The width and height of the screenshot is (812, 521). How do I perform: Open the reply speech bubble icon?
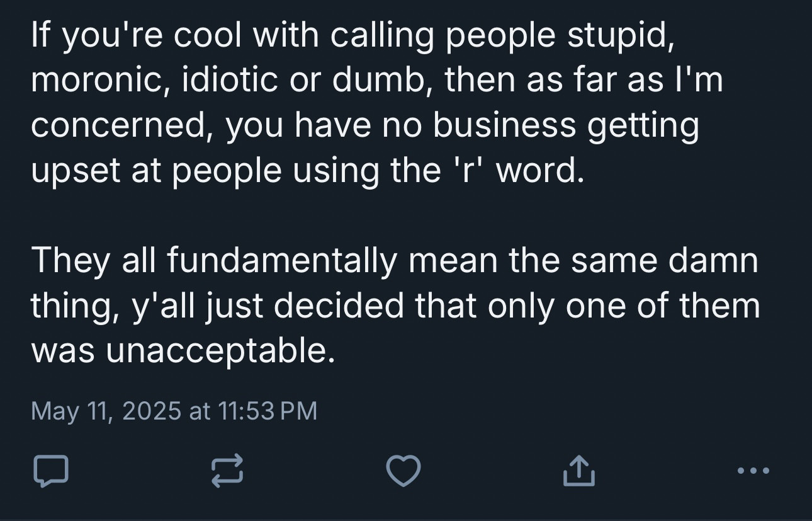pyautogui.click(x=50, y=471)
